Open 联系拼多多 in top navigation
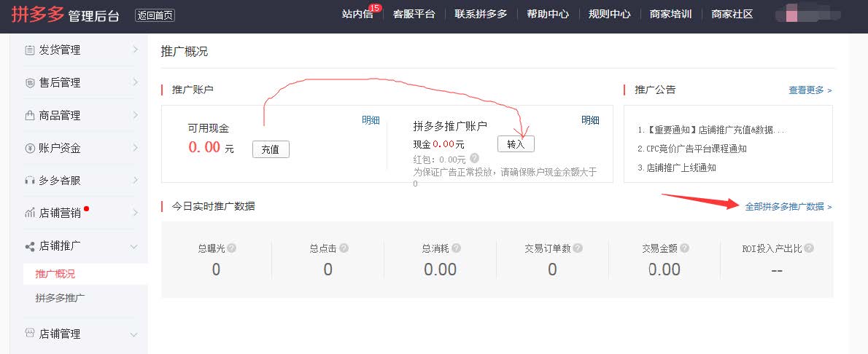Image resolution: width=868 pixels, height=354 pixels. coord(481,15)
